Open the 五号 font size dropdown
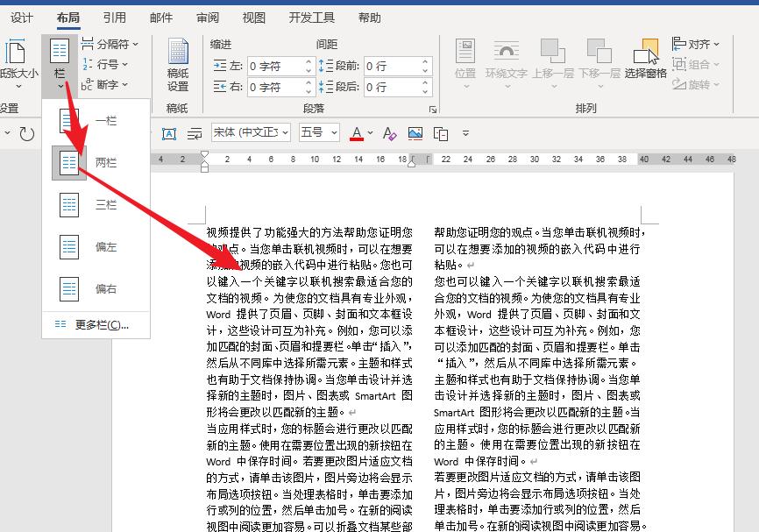 318,132
